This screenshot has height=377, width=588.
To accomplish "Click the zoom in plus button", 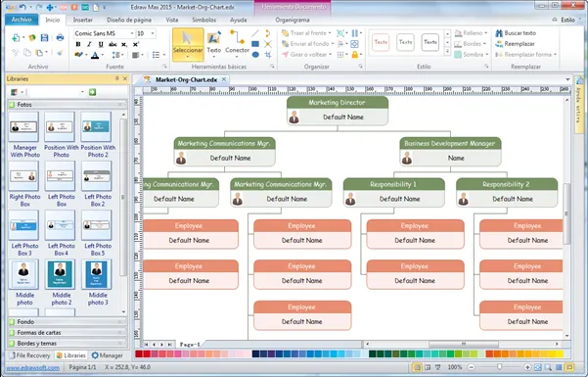I will click(x=527, y=367).
